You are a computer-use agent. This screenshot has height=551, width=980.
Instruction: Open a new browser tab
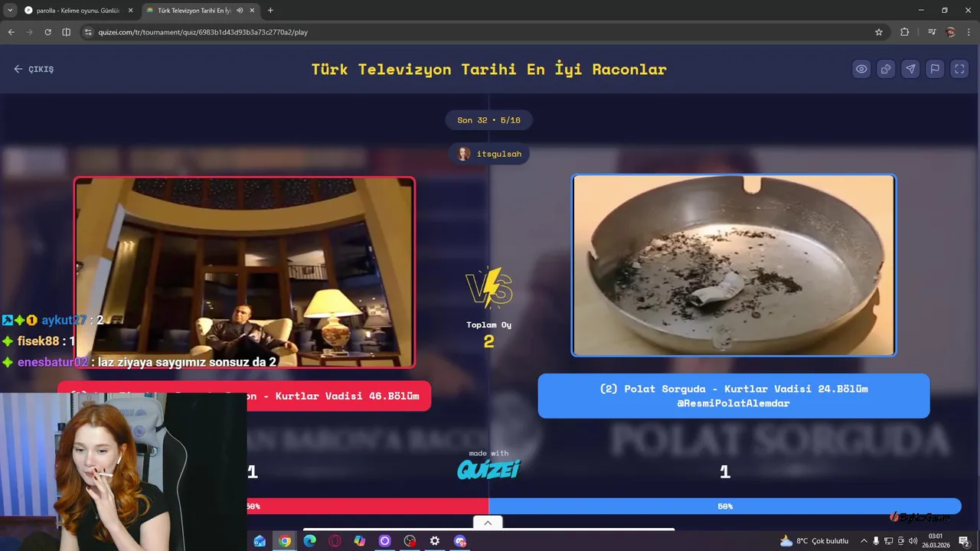(270, 11)
